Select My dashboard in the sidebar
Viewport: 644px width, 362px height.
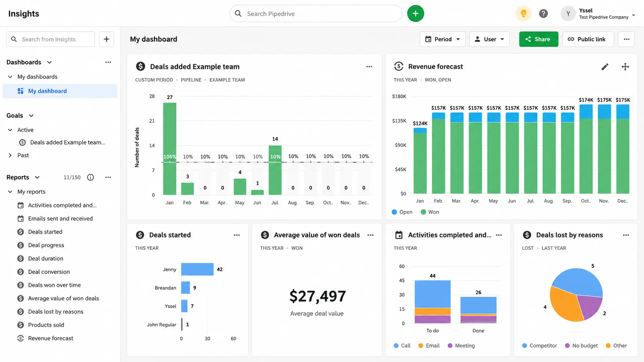pos(60,91)
